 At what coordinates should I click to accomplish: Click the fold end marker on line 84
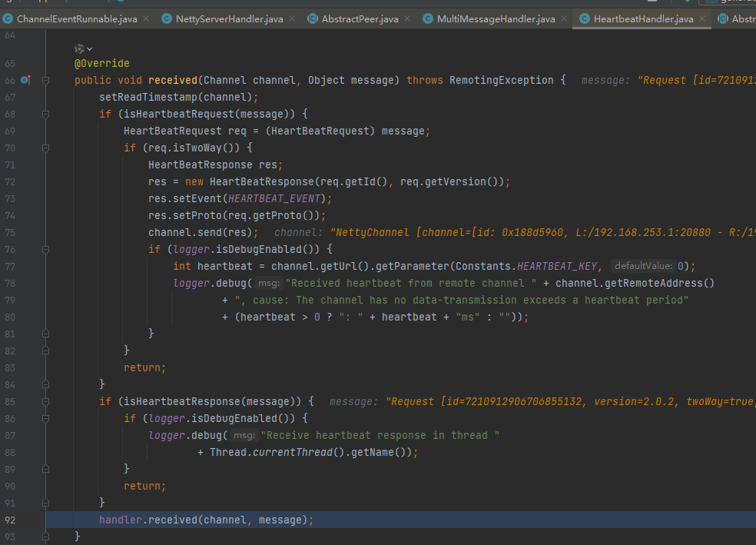coord(45,384)
